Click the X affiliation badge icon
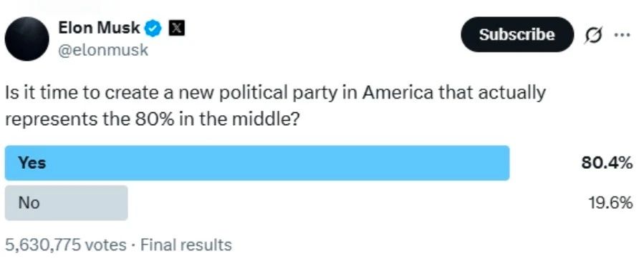 click(177, 29)
